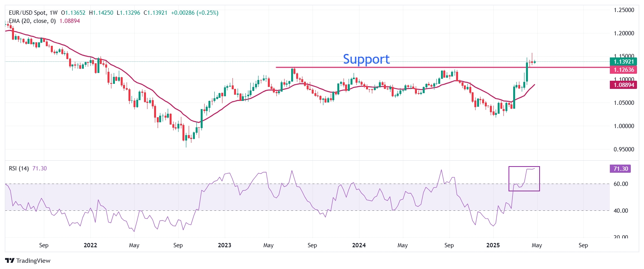
Task: Click the 2024 label on time axis
Action: click(359, 245)
